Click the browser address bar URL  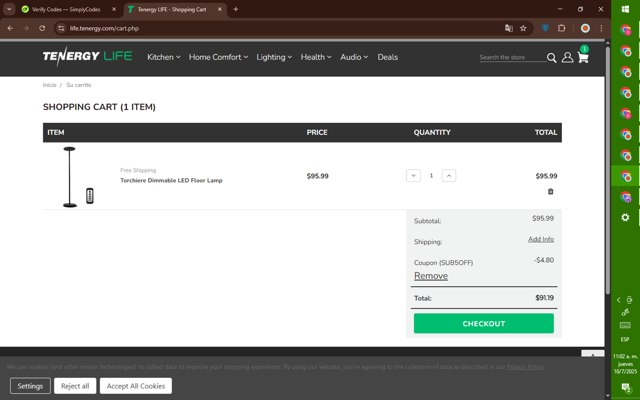tap(104, 28)
